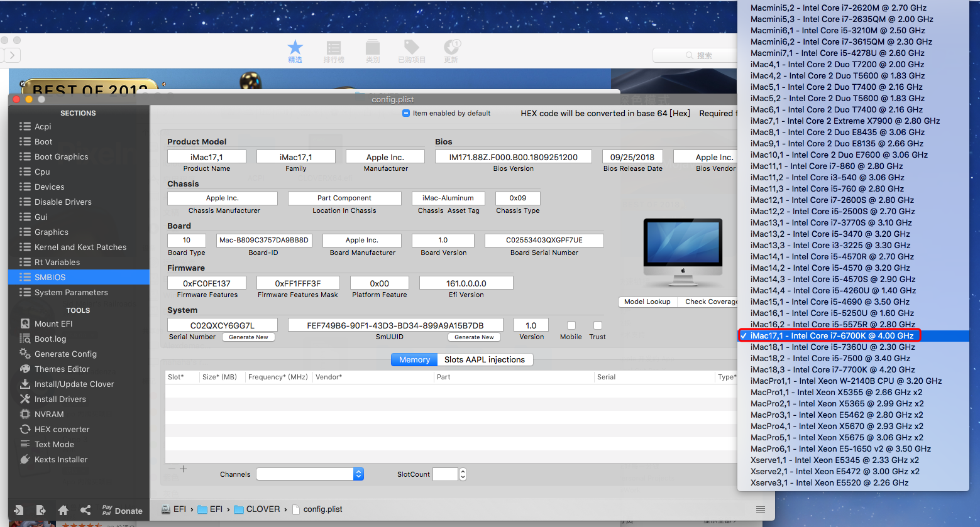This screenshot has width=980, height=527.
Task: Click the SlotCount stepper arrows
Action: pyautogui.click(x=463, y=474)
